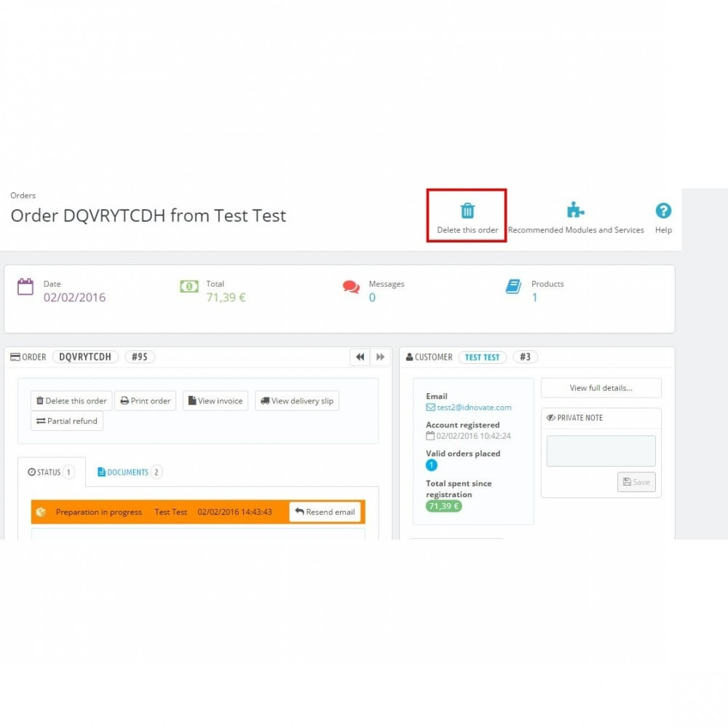Click the Preparation in progress status text
The width and height of the screenshot is (728, 728).
click(x=99, y=512)
